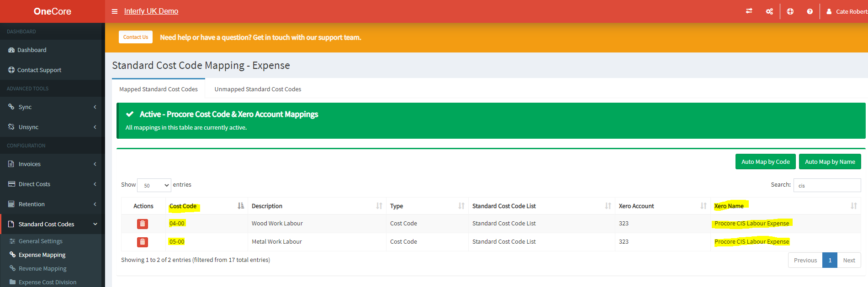Open Revenue Mapping in sidebar

pyautogui.click(x=42, y=269)
